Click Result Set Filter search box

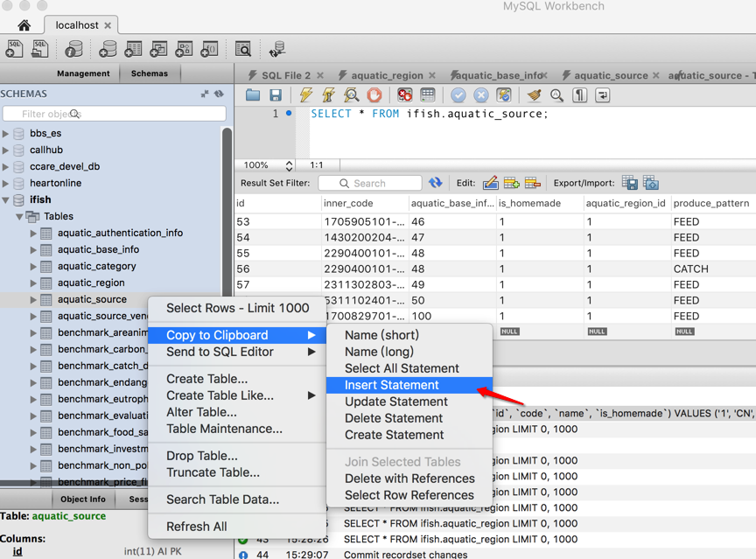pos(370,183)
